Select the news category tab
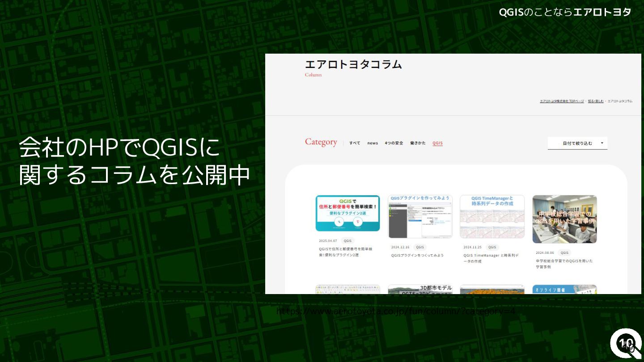The image size is (644, 362). [373, 143]
